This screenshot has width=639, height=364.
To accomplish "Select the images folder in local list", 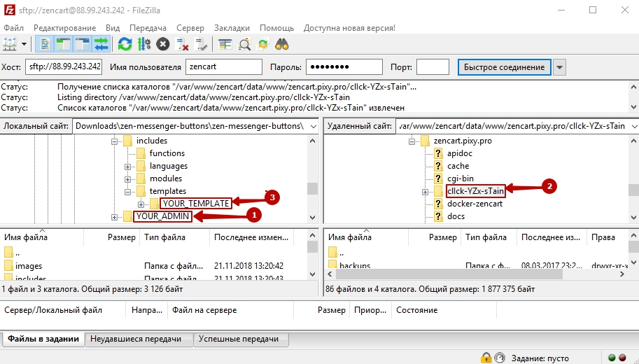I will click(x=29, y=266).
